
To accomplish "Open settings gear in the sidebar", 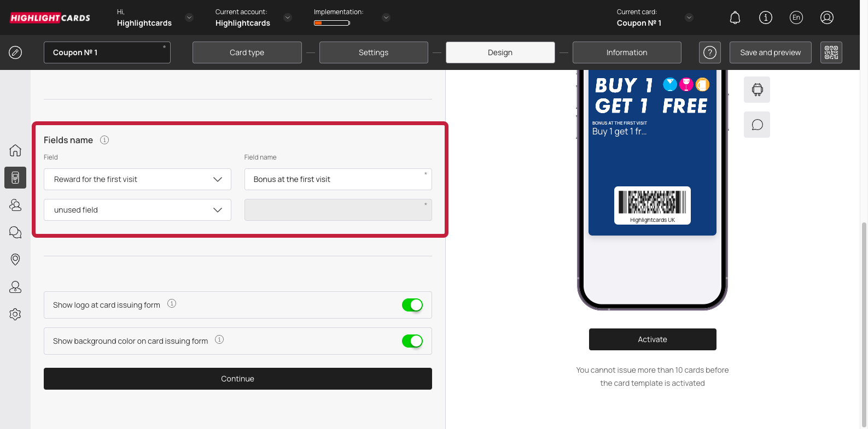I will click(x=15, y=314).
